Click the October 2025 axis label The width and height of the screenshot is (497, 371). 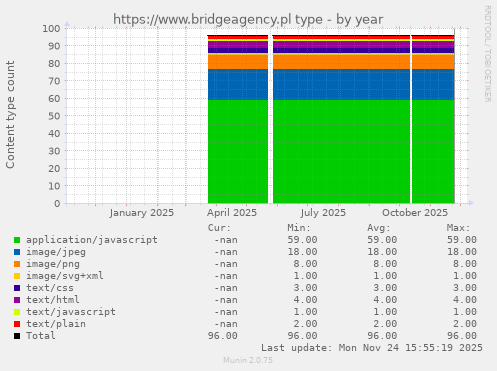[x=415, y=213]
